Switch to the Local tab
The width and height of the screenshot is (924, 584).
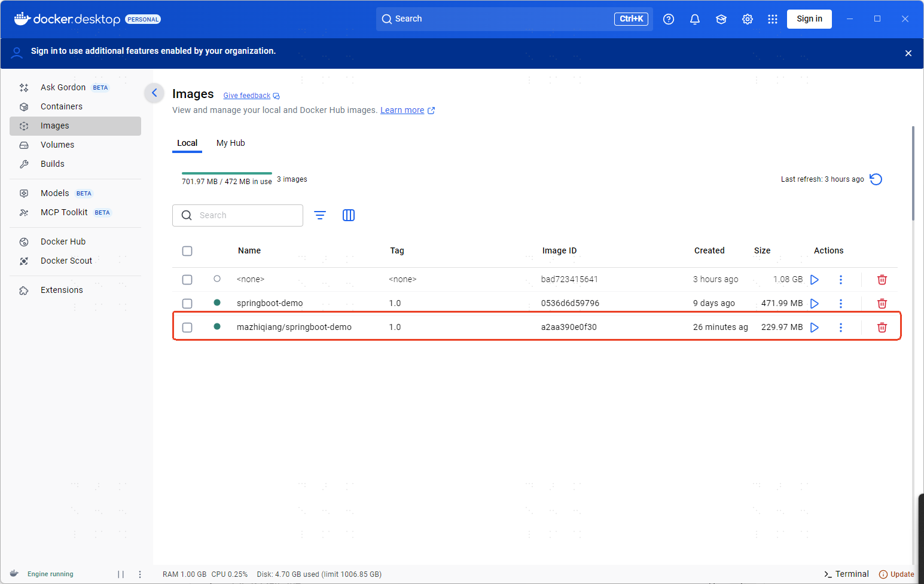coord(187,143)
